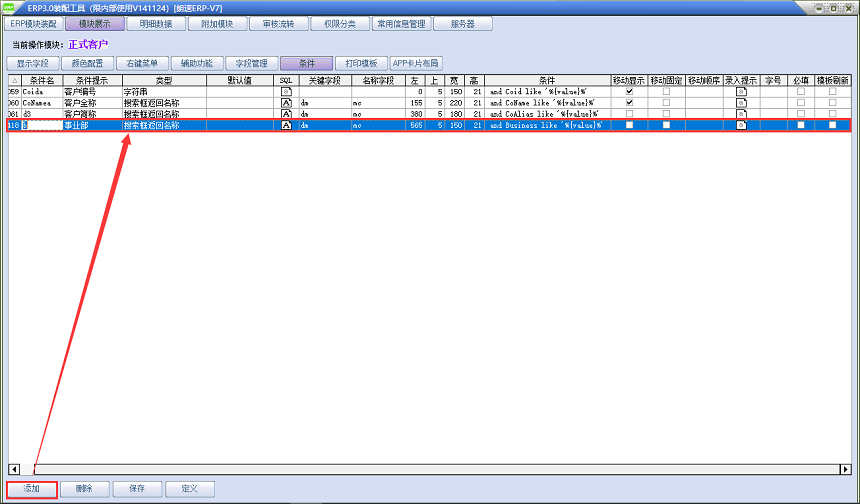Screen dimensions: 860x504
Task: Switch to the 明细数据 tab
Action: pyautogui.click(x=158, y=23)
